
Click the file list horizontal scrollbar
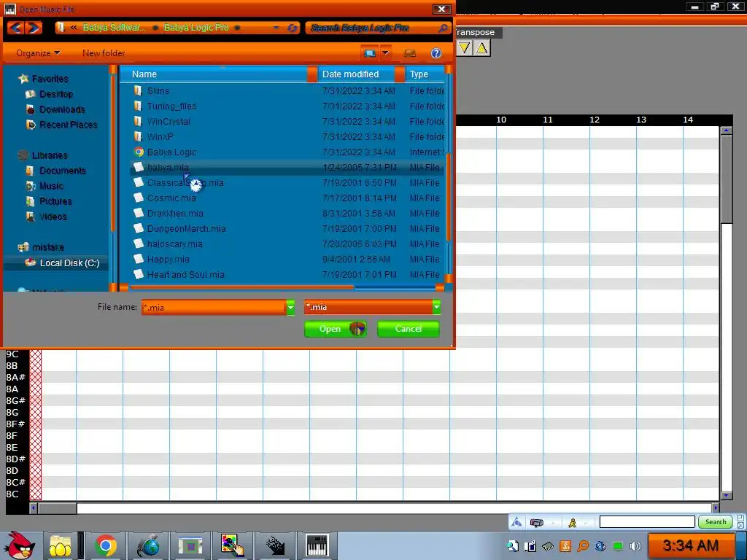point(242,287)
